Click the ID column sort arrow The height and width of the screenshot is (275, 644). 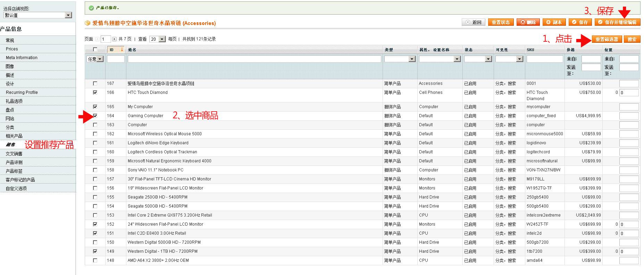pos(122,50)
